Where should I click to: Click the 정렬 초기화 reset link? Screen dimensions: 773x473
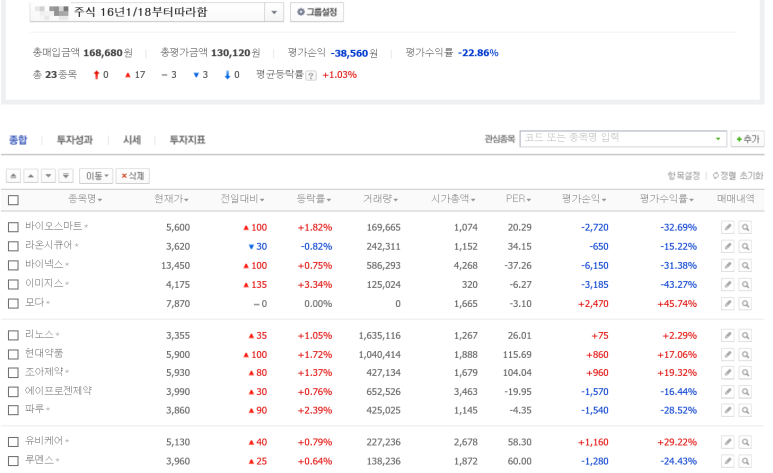(738, 176)
